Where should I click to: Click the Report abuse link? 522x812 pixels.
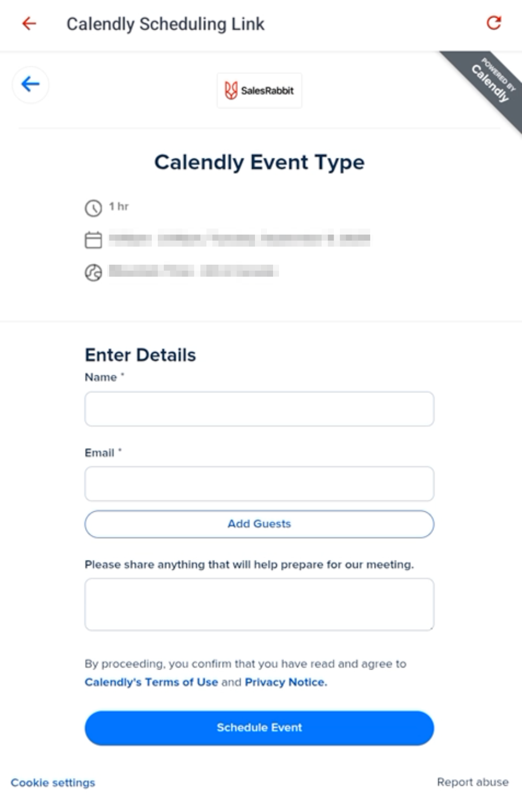[472, 782]
